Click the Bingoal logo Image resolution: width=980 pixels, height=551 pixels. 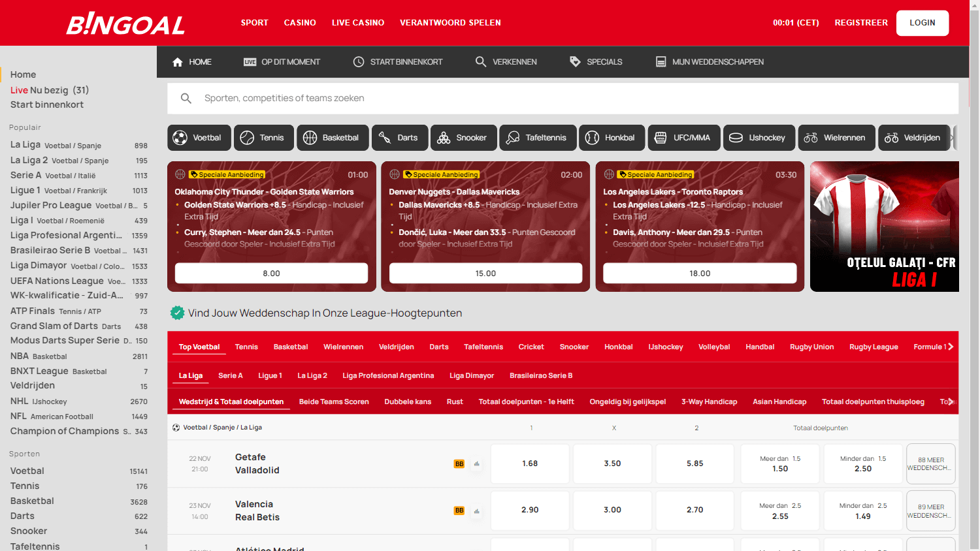[125, 24]
